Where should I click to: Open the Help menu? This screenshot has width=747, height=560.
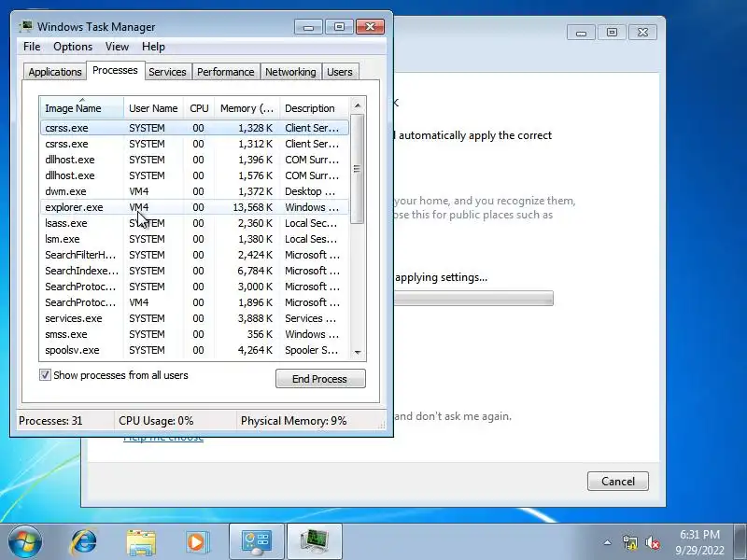[153, 47]
